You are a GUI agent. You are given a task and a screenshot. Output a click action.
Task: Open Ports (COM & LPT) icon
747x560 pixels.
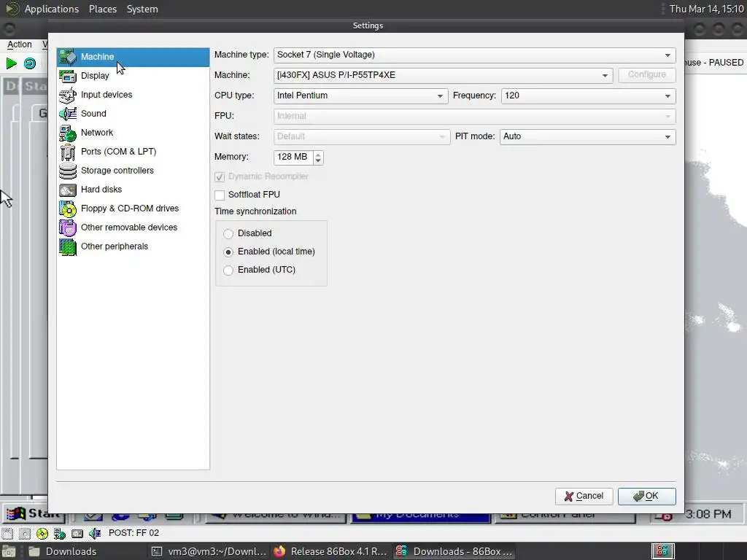(68, 152)
